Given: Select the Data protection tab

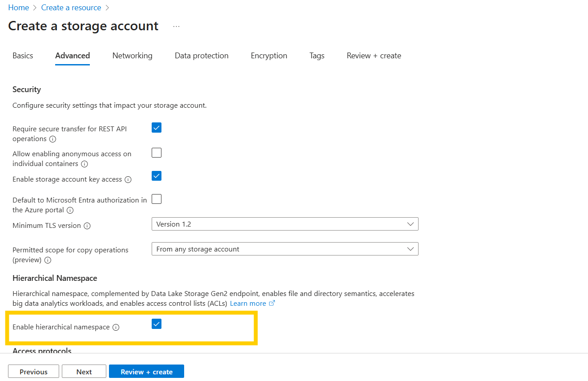Looking at the screenshot, I should coord(201,55).
